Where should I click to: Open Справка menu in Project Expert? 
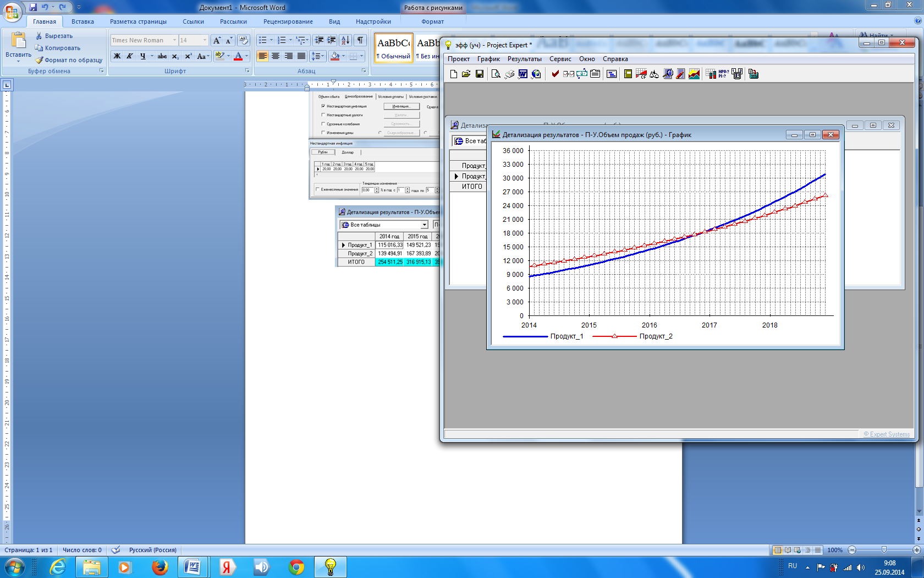pos(615,59)
